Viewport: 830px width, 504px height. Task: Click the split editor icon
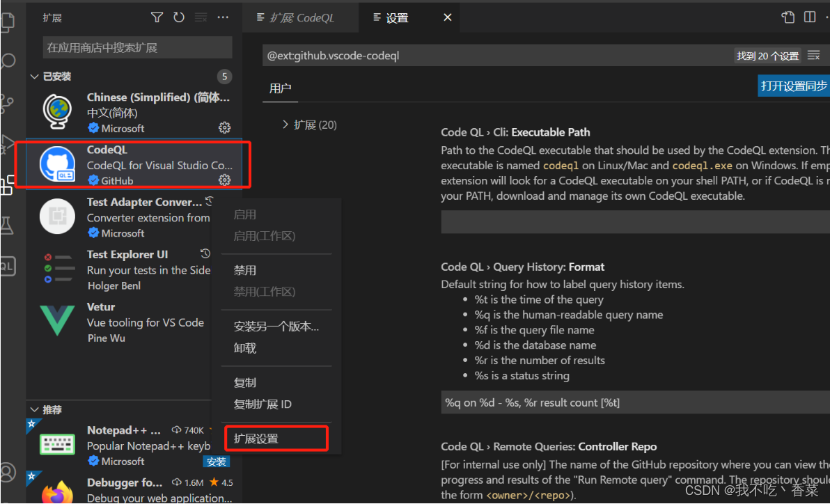point(810,17)
